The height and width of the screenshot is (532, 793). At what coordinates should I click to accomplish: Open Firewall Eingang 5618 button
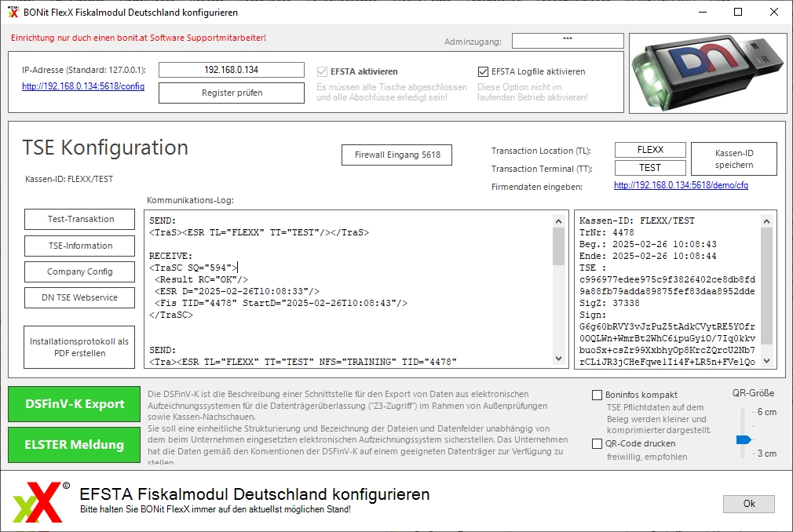click(x=397, y=155)
